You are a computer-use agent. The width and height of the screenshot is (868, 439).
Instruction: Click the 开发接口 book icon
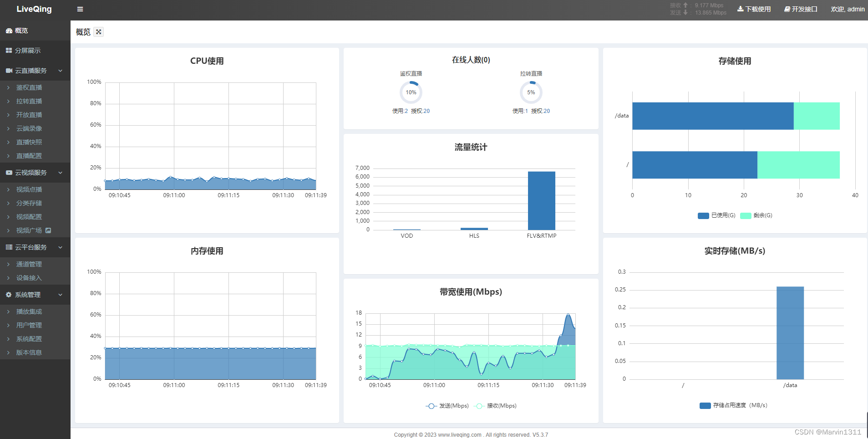(x=787, y=9)
